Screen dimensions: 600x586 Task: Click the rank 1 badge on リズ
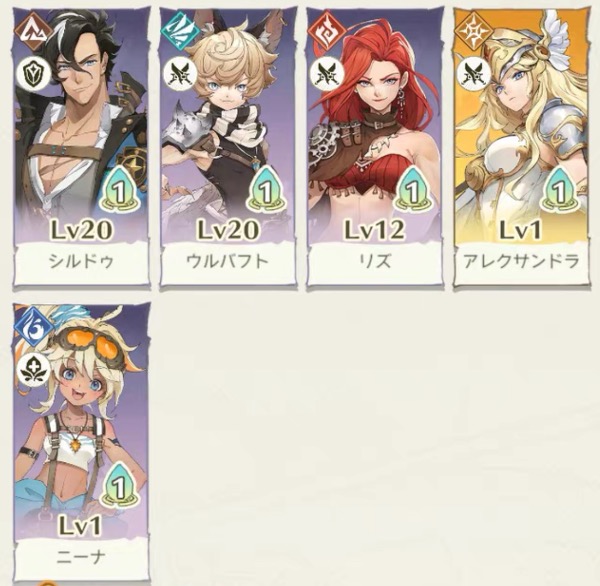pyautogui.click(x=413, y=190)
